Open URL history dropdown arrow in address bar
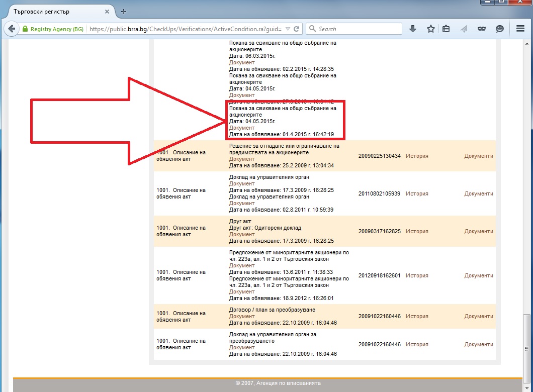 [288, 29]
